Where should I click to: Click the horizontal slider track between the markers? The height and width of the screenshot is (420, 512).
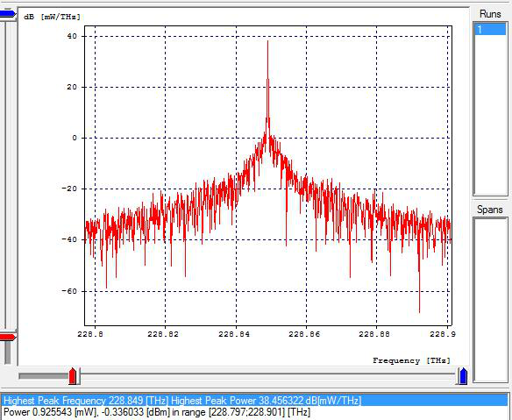267,376
